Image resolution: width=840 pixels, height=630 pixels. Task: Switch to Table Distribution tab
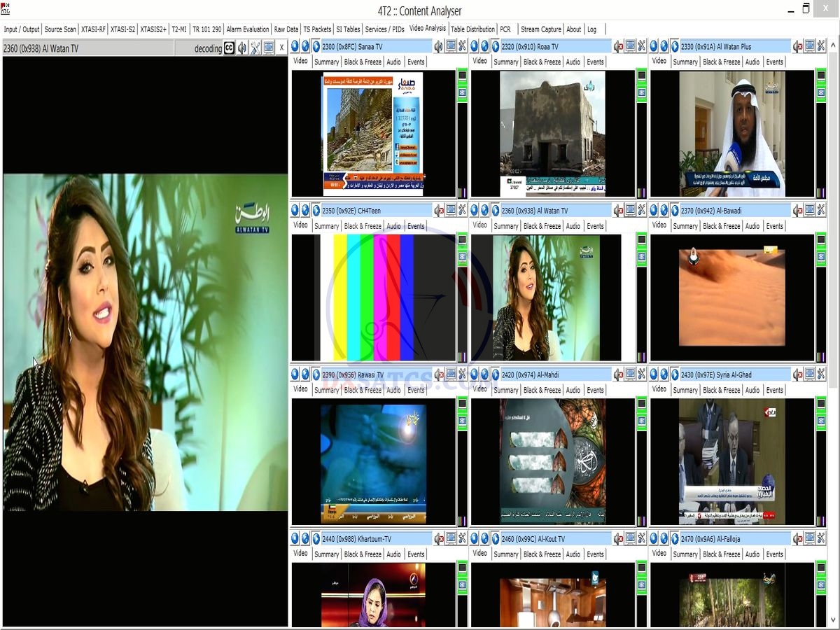pos(472,29)
